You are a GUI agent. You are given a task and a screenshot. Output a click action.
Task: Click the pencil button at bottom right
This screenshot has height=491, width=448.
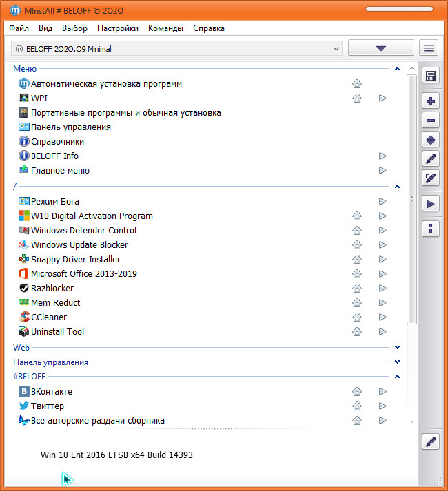click(431, 442)
